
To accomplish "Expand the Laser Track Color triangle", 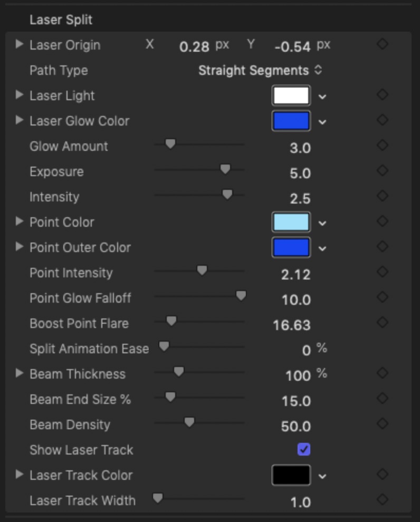I will click(20, 474).
